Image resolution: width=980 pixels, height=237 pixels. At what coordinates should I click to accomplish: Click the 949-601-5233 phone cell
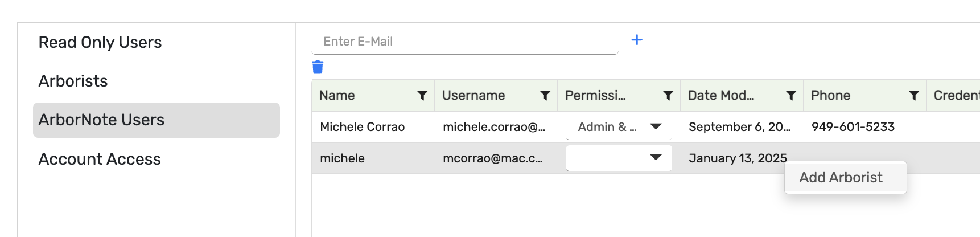(x=853, y=127)
